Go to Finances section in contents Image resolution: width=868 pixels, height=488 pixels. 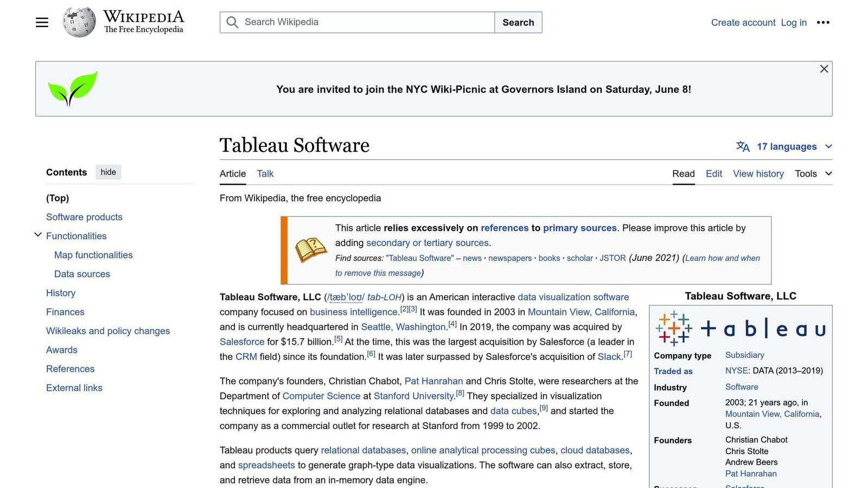[65, 312]
